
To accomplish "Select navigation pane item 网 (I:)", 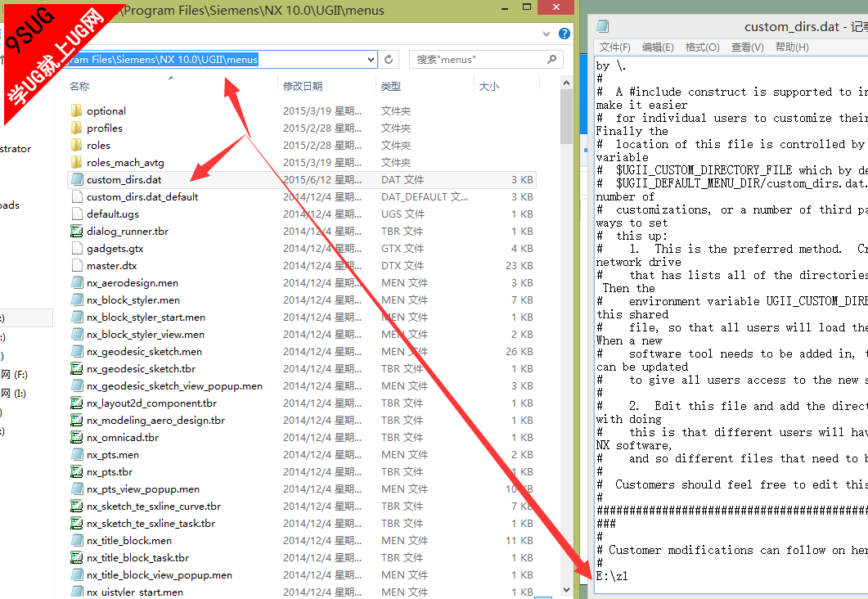I will tap(13, 394).
